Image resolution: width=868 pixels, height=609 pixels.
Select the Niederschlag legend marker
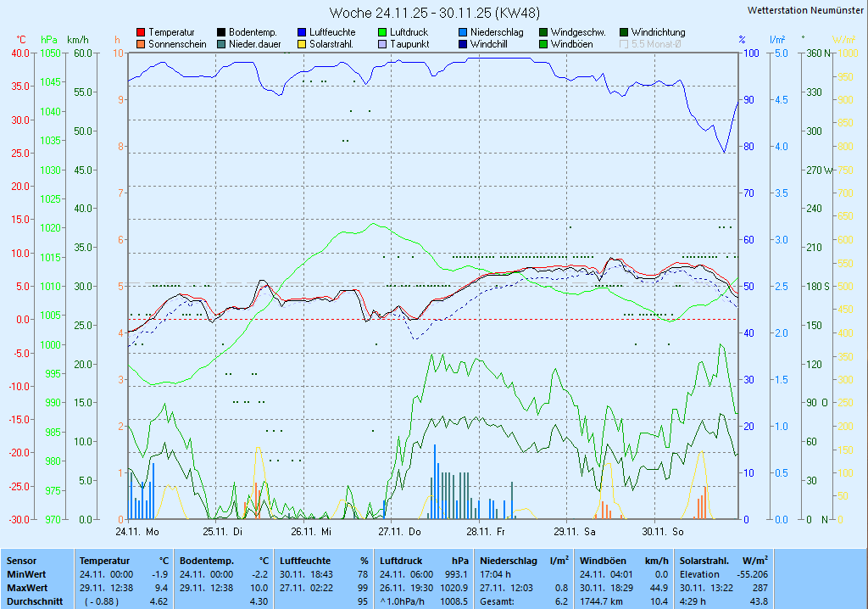[463, 32]
